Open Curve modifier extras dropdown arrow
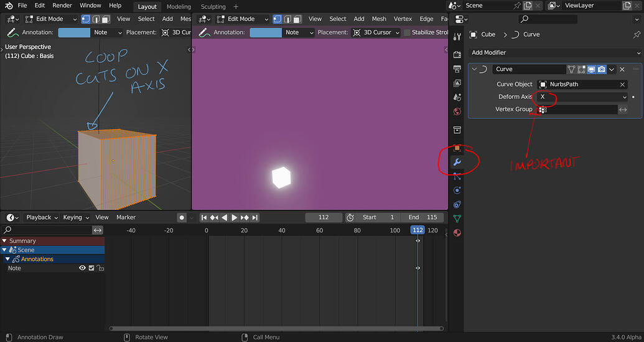 (x=612, y=70)
